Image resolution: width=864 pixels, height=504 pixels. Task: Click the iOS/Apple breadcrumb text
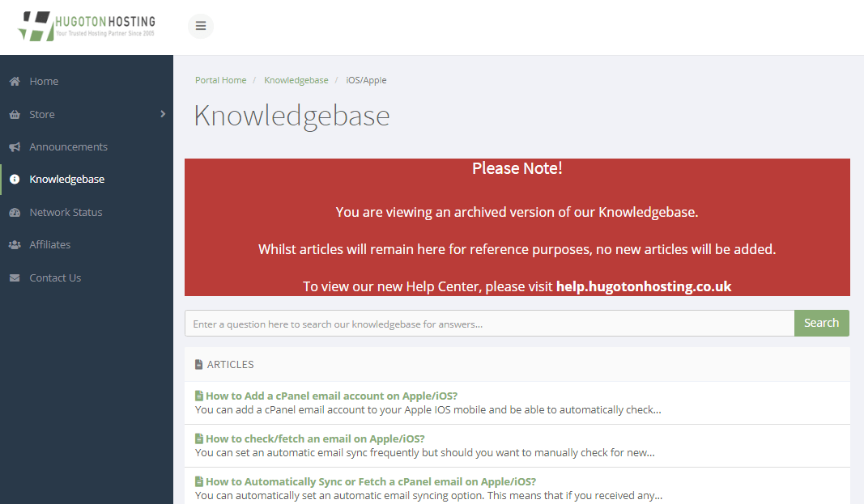[x=367, y=80]
